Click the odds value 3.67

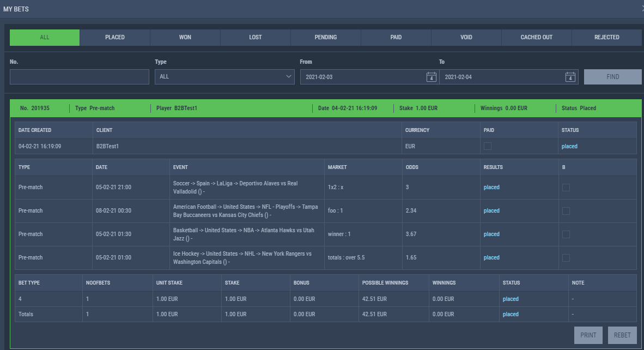(411, 234)
